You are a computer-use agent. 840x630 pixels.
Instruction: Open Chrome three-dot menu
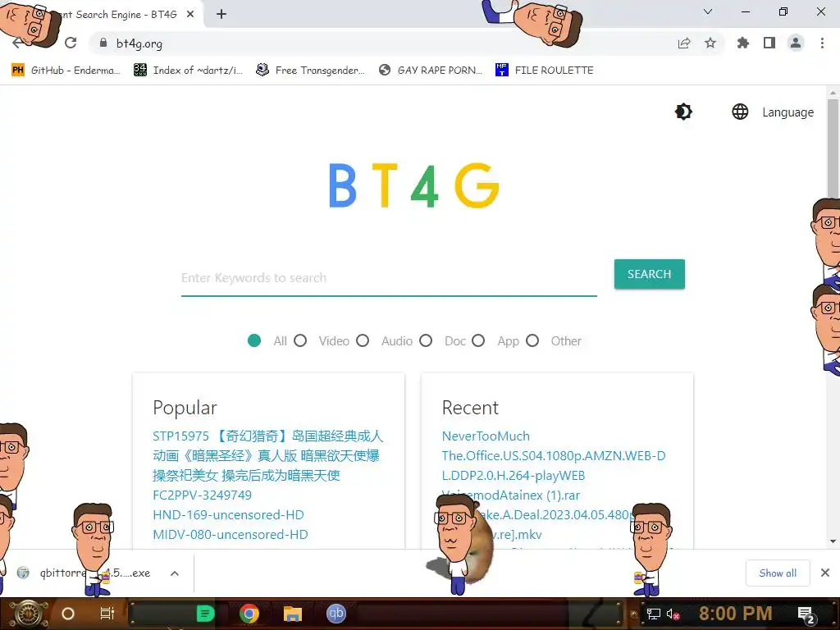point(822,43)
